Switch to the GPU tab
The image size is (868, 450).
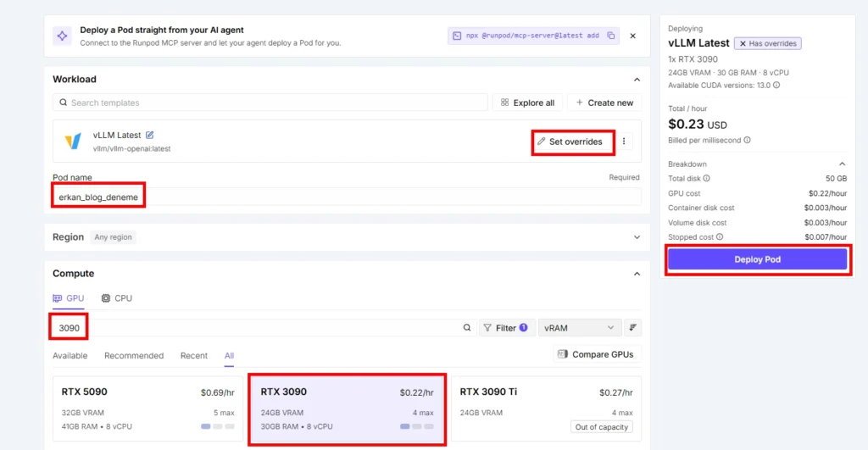pos(68,297)
